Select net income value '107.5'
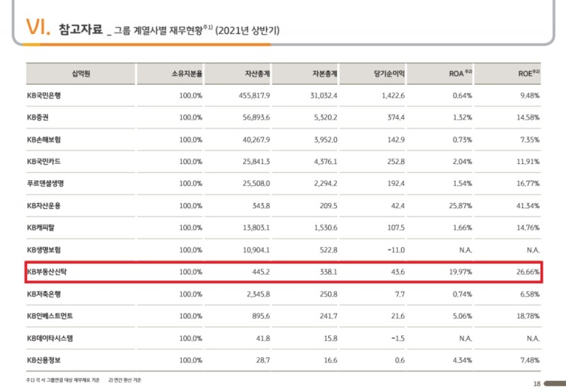The height and width of the screenshot is (392, 566). [396, 228]
